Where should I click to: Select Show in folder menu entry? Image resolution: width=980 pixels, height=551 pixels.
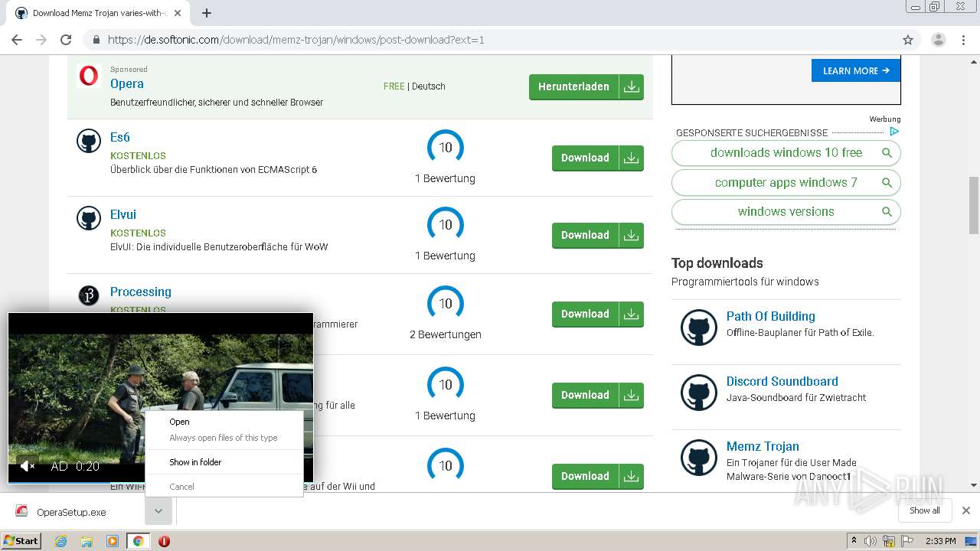tap(224, 462)
